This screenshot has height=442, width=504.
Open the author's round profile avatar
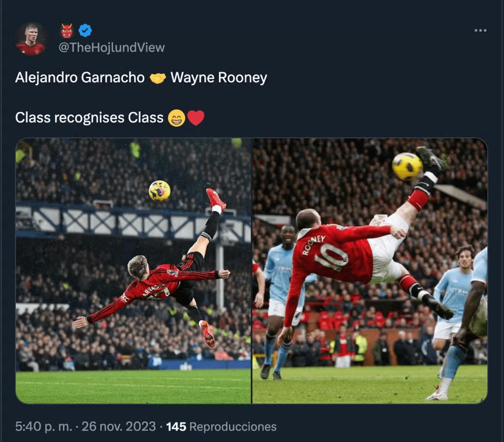[x=31, y=39]
